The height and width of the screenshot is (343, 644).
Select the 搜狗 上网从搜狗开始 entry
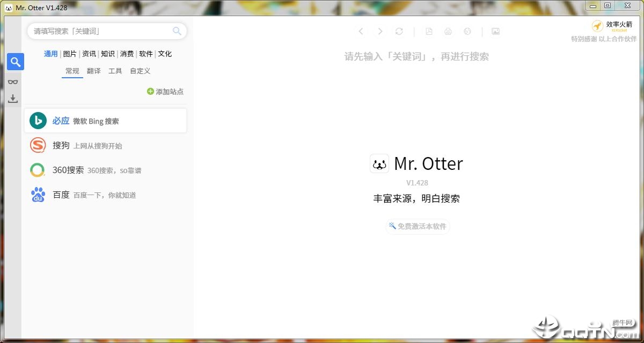point(106,146)
